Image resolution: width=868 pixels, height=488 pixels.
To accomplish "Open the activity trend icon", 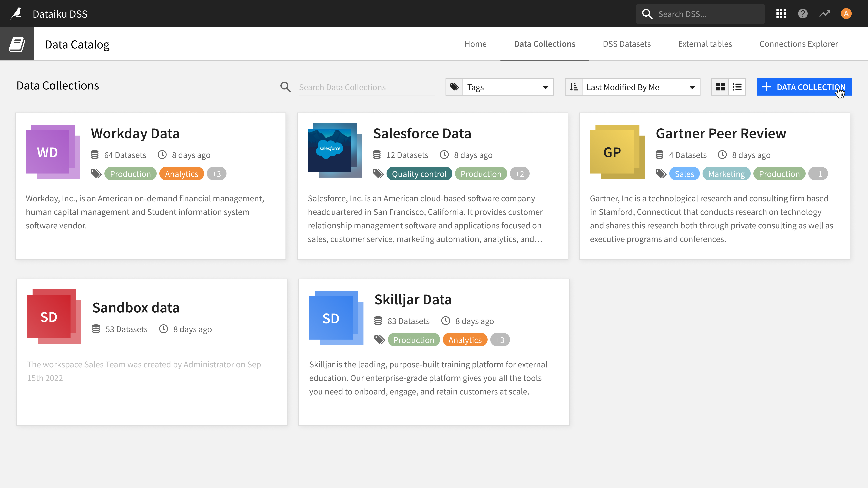I will point(825,14).
